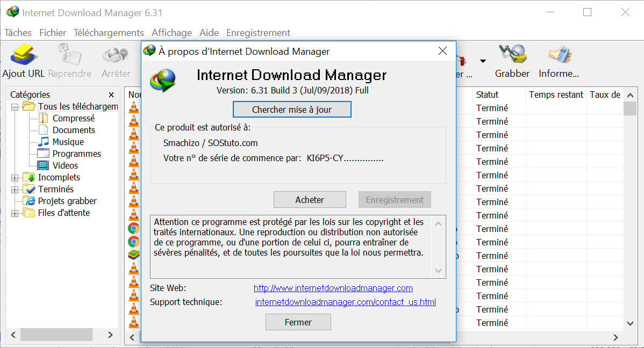Click the greyed Enregistrement button
644x348 pixels.
pos(395,200)
